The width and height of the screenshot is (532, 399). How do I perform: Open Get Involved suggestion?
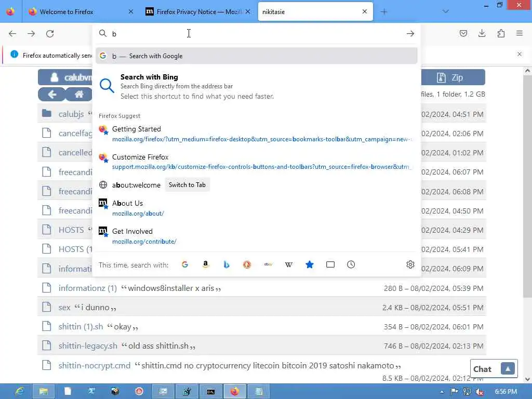(257, 236)
